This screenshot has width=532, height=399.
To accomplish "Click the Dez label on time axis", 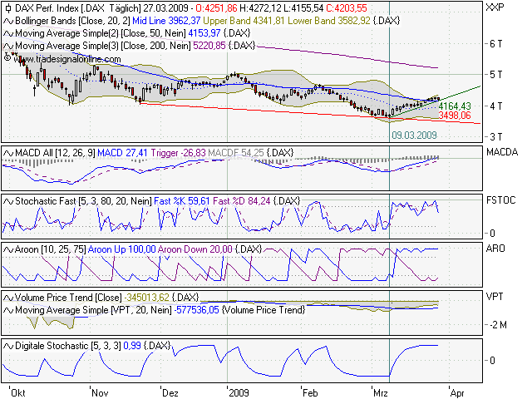I will pos(170,393).
